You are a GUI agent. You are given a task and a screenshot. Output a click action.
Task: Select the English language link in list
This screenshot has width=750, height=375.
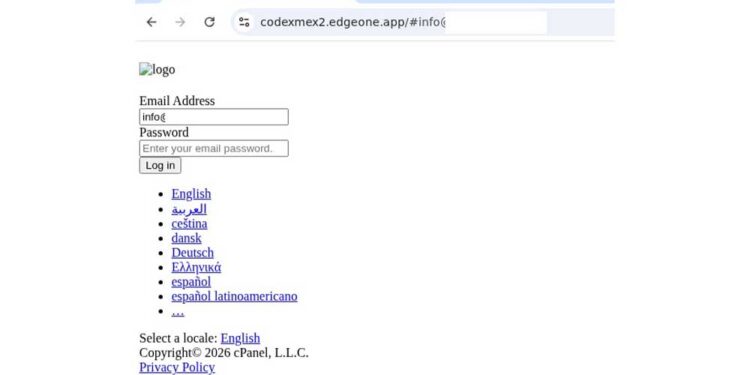tap(191, 194)
